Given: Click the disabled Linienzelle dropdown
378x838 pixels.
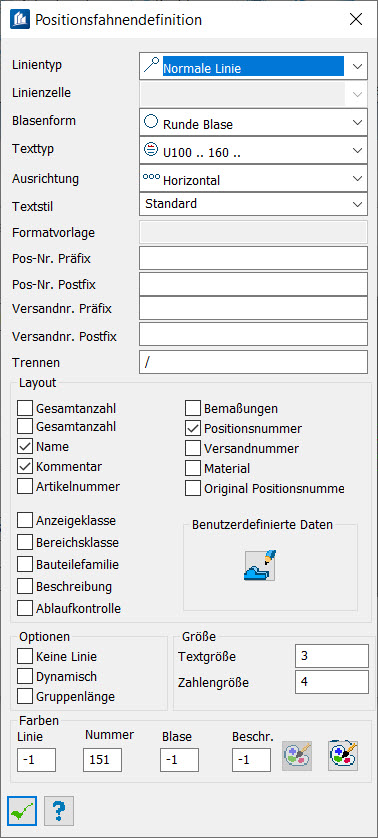Looking at the screenshot, I should (x=253, y=95).
